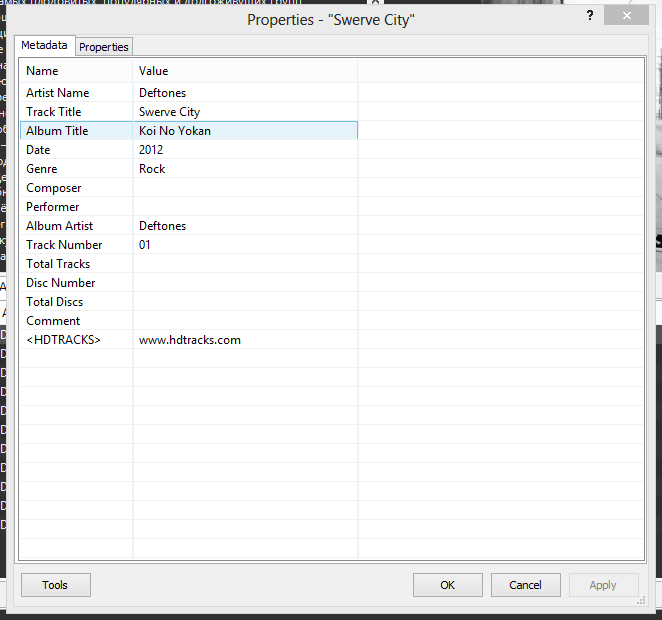Click the empty Disc Number value cell
This screenshot has height=620, width=662.
[x=245, y=283]
